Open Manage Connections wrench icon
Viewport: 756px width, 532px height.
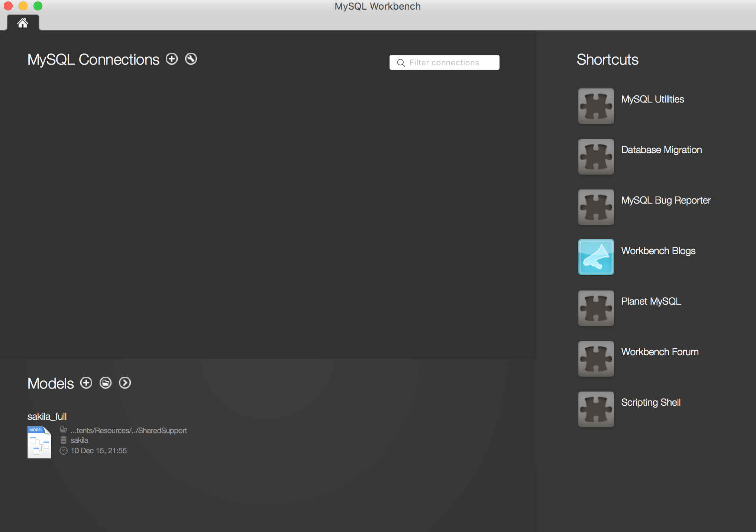pos(191,59)
